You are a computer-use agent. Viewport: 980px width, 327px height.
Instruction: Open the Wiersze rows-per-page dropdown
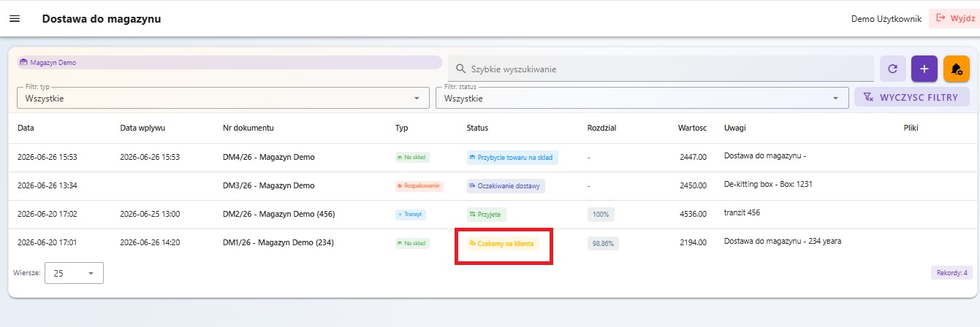pyautogui.click(x=74, y=273)
